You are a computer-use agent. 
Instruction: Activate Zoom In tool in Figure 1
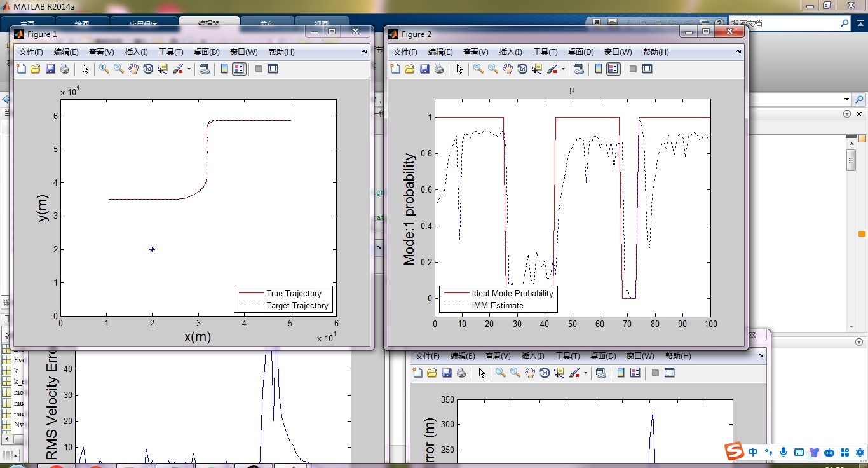104,69
